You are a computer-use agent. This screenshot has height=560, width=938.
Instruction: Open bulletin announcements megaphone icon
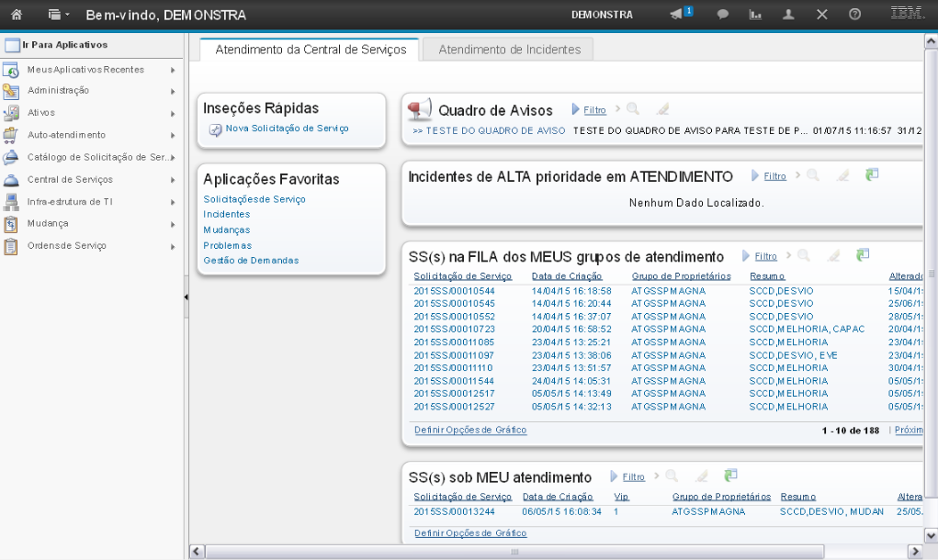tap(677, 15)
